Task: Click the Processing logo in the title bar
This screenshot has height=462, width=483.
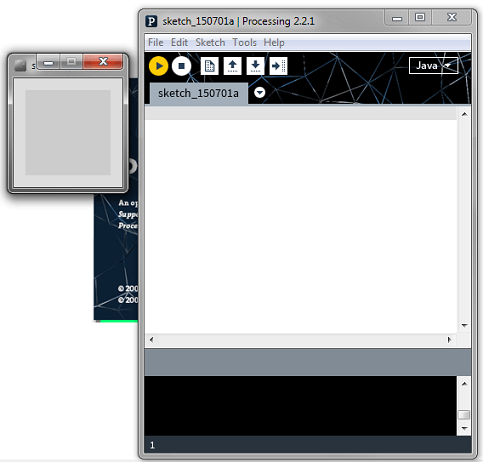Action: click(x=151, y=21)
